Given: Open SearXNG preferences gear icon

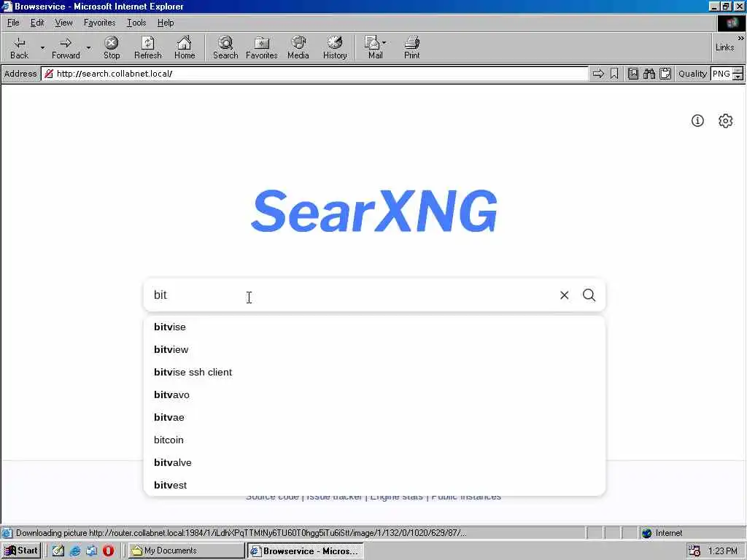Looking at the screenshot, I should pyautogui.click(x=726, y=120).
